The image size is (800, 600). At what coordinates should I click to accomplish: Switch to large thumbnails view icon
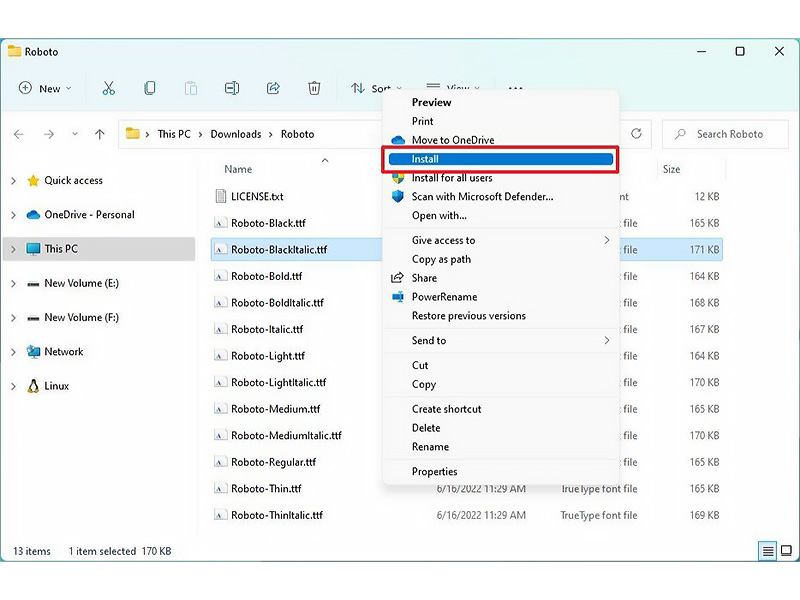pos(786,551)
